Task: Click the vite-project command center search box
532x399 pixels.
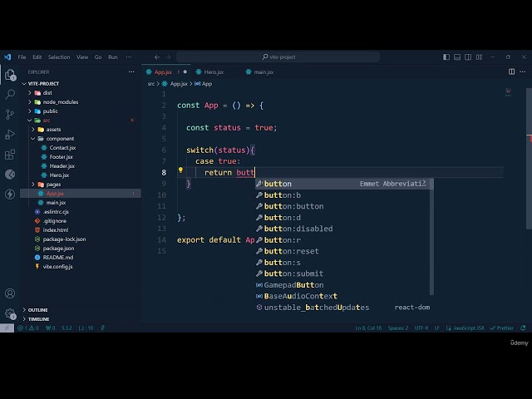Action: [278, 57]
